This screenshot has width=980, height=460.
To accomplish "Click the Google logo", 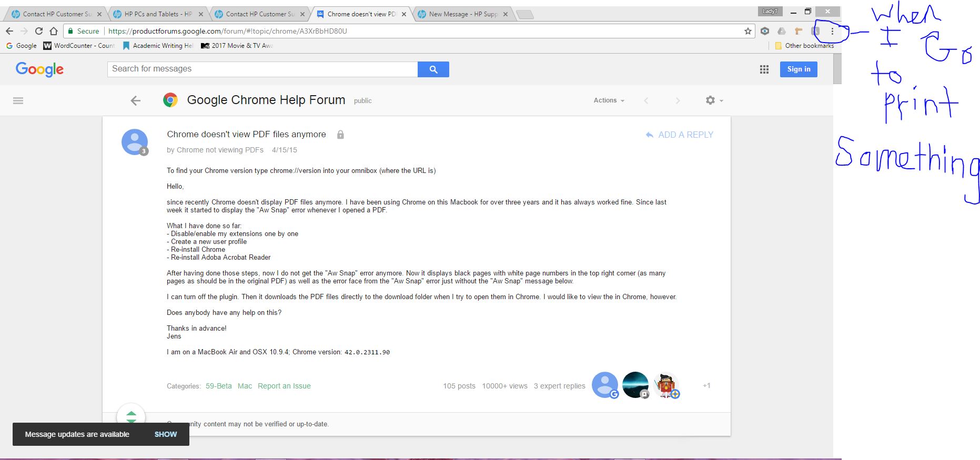I will pos(40,69).
